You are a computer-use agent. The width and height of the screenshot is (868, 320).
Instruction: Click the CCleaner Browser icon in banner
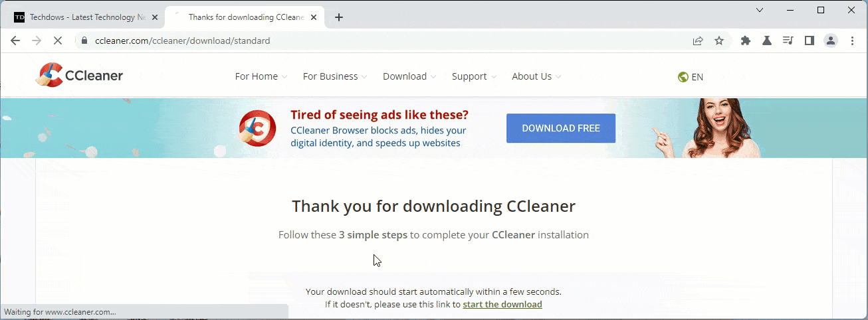tap(258, 127)
